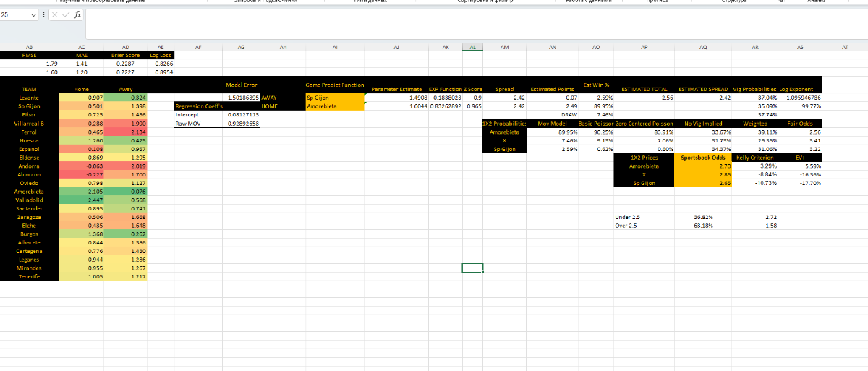The image size is (868, 371).
Task: Open the Name Box dropdown arrow
Action: coord(34,15)
